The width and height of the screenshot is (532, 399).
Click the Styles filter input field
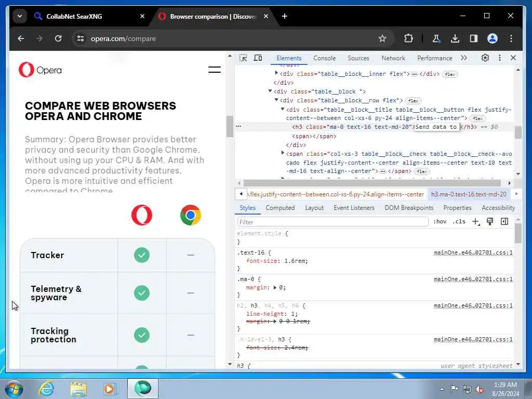tap(332, 222)
